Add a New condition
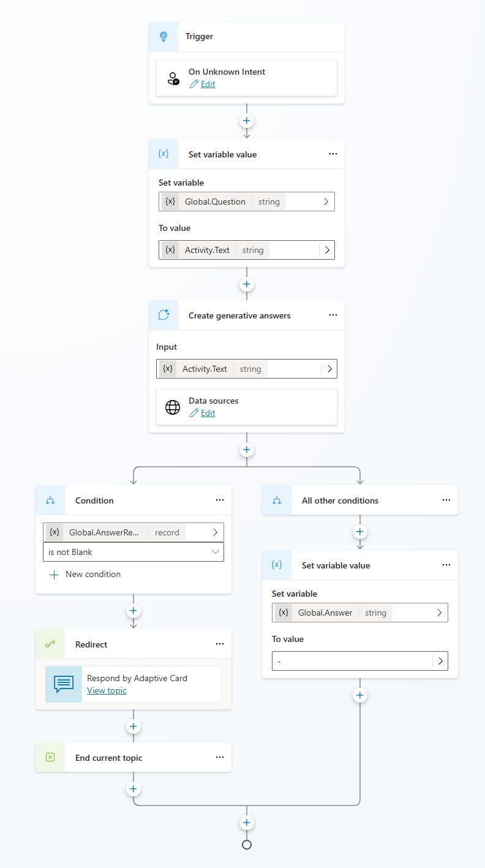Image resolution: width=485 pixels, height=868 pixels. (x=85, y=575)
